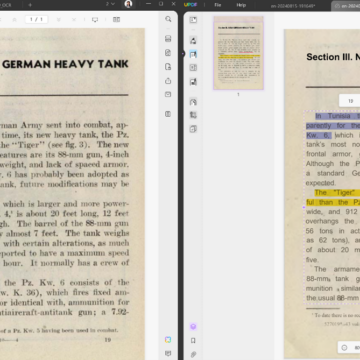Switch to the partially visible second en-2024 tab
The image size is (360, 360).
346,6
